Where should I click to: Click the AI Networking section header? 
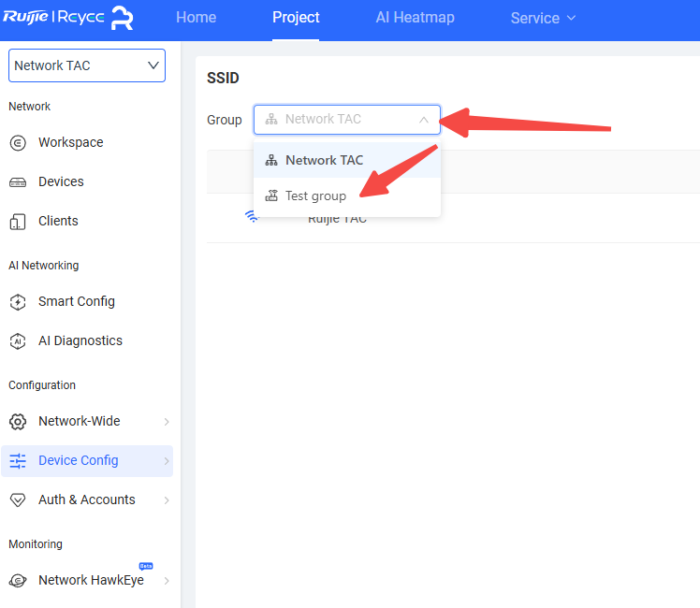[44, 266]
